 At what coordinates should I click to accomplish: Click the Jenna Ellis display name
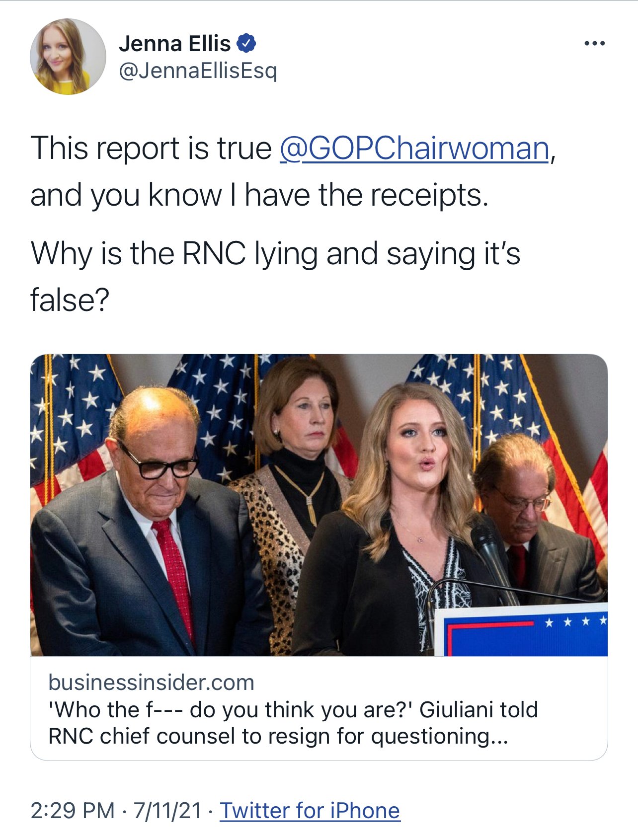(175, 44)
